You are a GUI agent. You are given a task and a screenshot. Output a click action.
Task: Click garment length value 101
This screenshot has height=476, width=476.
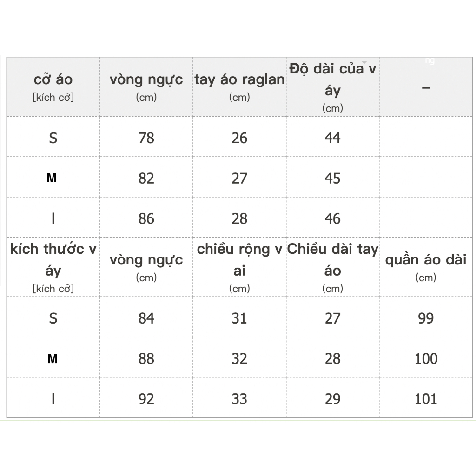[426, 399]
